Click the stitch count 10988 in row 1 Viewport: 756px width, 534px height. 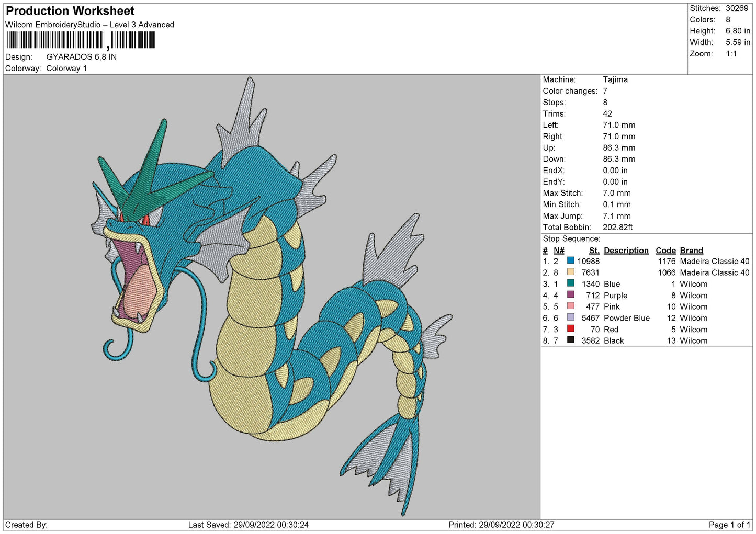pos(589,262)
